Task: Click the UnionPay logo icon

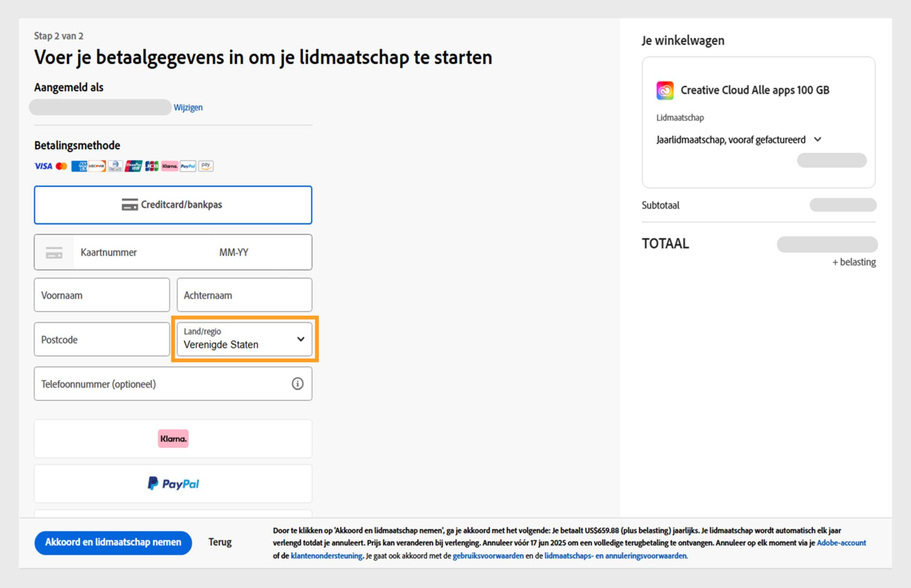Action: coord(133,166)
